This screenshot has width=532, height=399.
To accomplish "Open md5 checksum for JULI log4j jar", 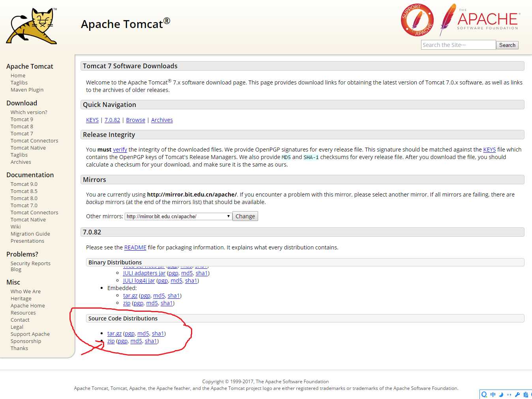I will [x=176, y=281].
